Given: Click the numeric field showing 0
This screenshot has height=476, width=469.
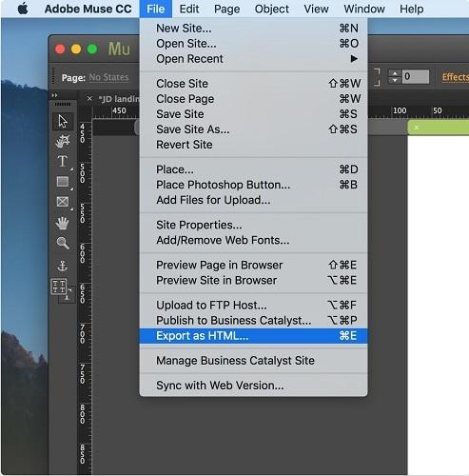Looking at the screenshot, I should click(416, 76).
